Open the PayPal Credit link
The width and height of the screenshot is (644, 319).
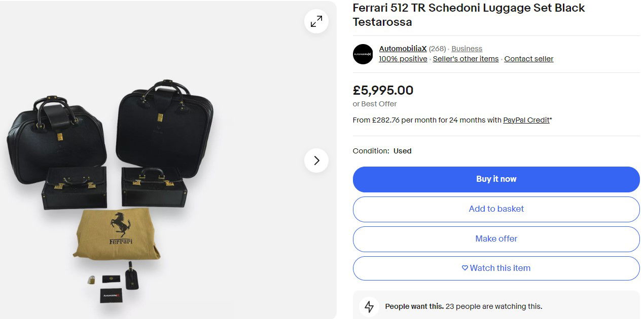pos(526,120)
